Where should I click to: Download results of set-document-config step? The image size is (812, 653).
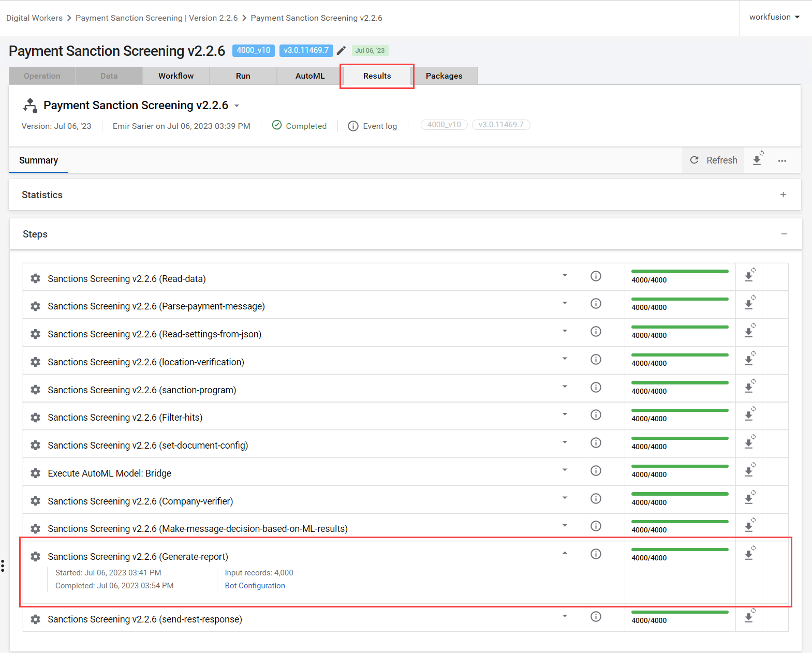point(749,442)
